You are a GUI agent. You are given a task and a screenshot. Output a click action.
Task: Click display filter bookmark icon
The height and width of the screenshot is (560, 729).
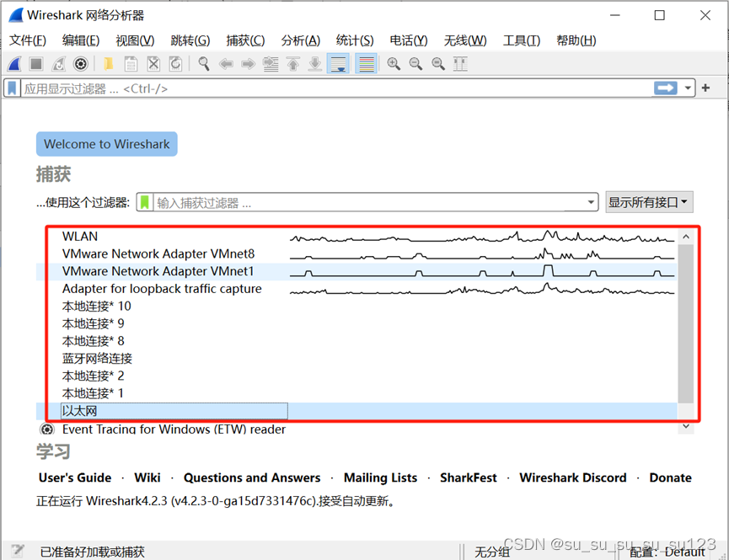[x=12, y=88]
